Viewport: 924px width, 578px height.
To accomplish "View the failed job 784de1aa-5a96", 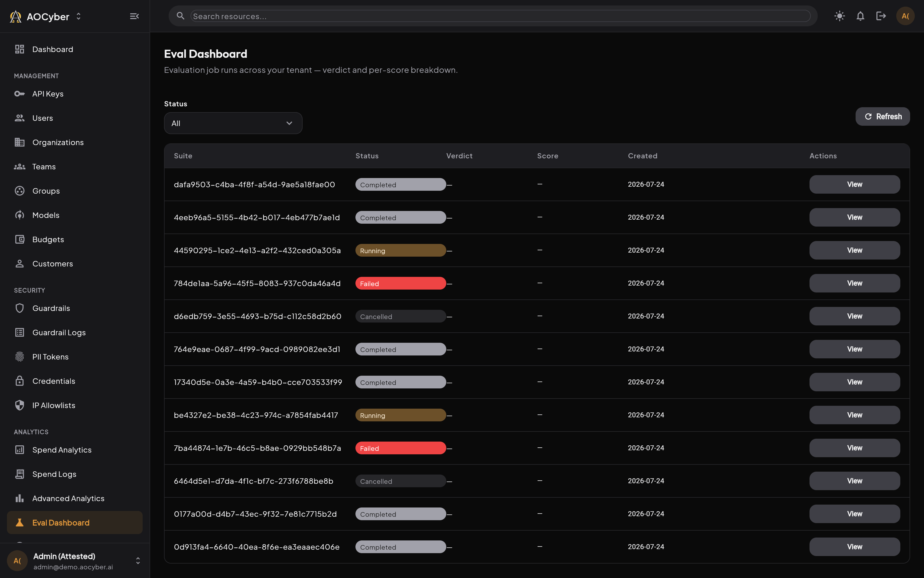I will tap(854, 283).
